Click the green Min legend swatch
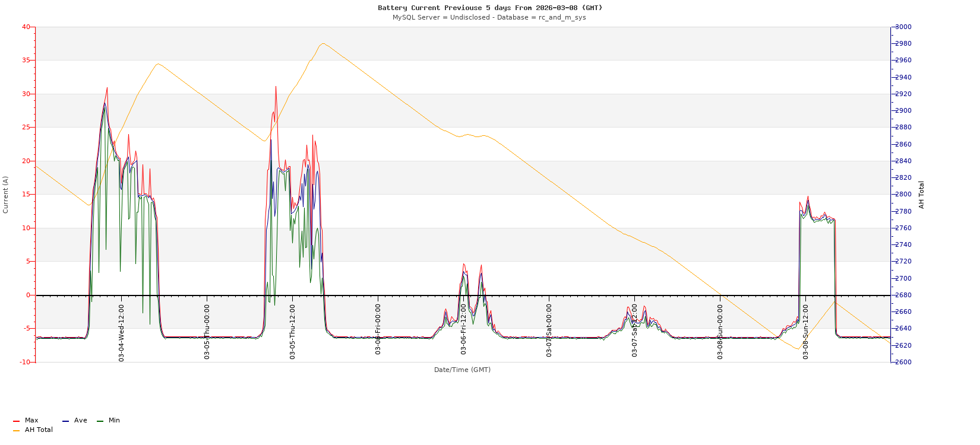This screenshot has width=980, height=445. point(100,421)
